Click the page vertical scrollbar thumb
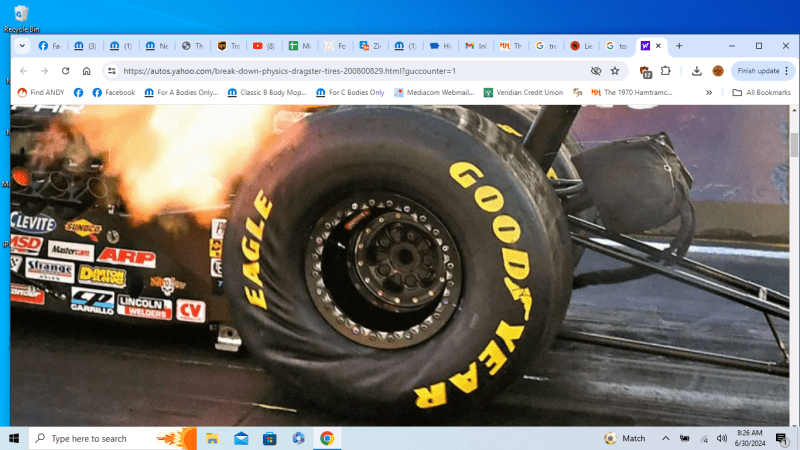This screenshot has width=800, height=450. tap(794, 144)
